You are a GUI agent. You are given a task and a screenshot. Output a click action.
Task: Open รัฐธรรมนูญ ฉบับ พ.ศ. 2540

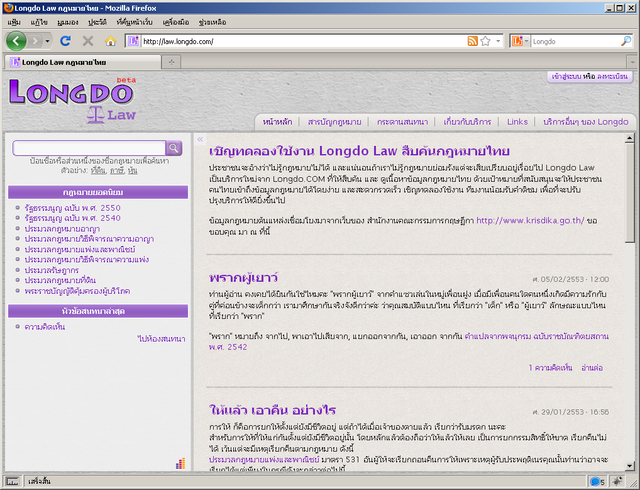coord(73,218)
